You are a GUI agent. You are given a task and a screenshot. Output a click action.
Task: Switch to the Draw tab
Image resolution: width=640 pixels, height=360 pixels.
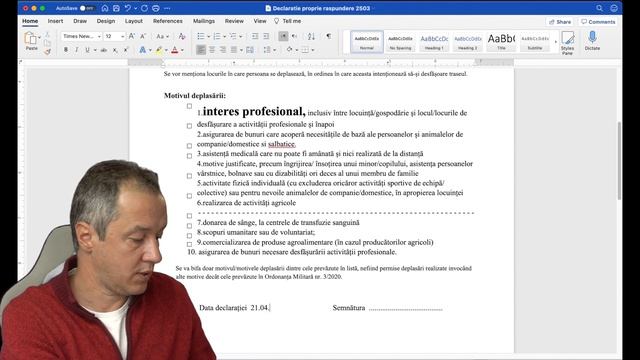[x=80, y=21]
